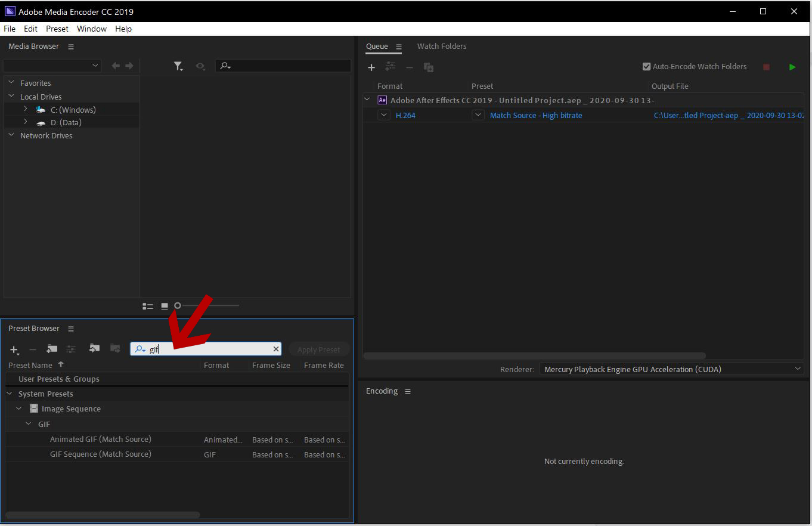Viewport: 812px width, 526px height.
Task: Open the Preset menu
Action: coord(57,29)
